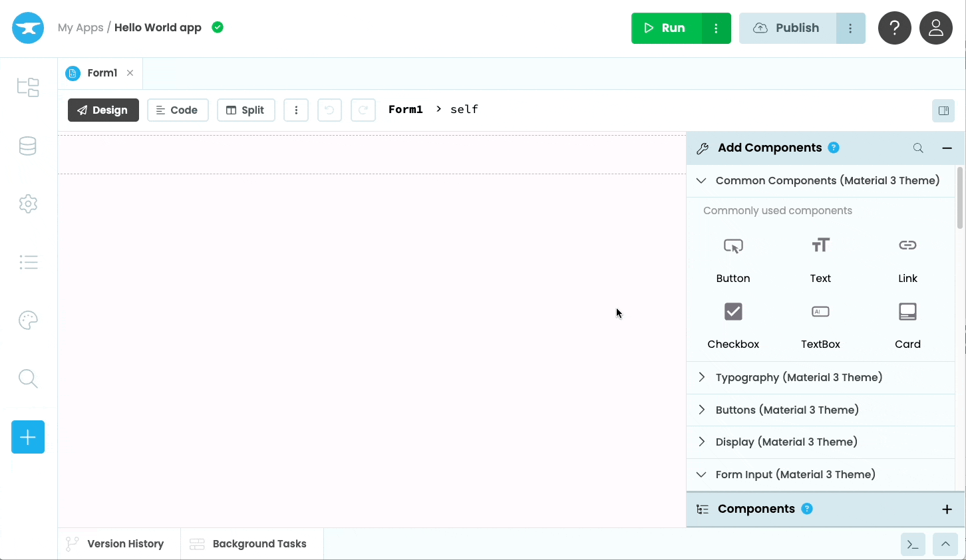The width and height of the screenshot is (966, 560).
Task: Open app search in the left sidebar
Action: [x=28, y=378]
